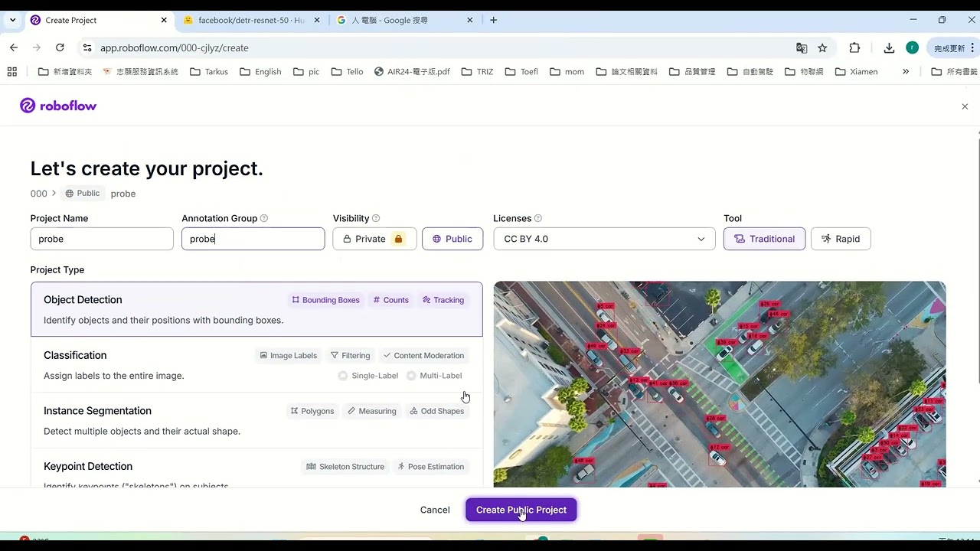The height and width of the screenshot is (551, 980).
Task: Click Create Public Project button
Action: click(521, 510)
